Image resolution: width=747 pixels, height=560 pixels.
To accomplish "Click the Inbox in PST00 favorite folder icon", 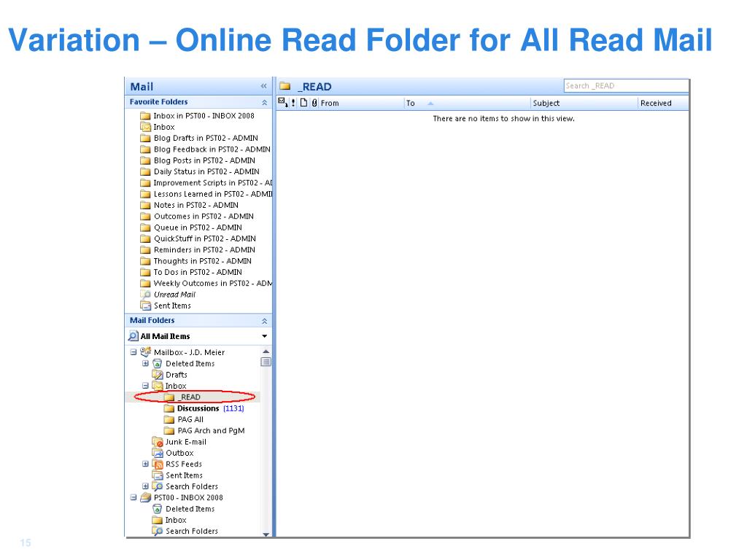I will [x=145, y=116].
